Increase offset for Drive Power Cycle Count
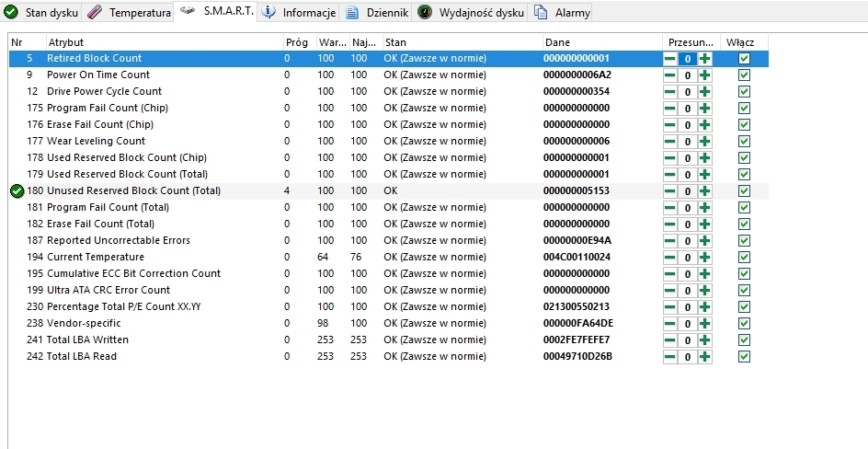 pyautogui.click(x=704, y=92)
